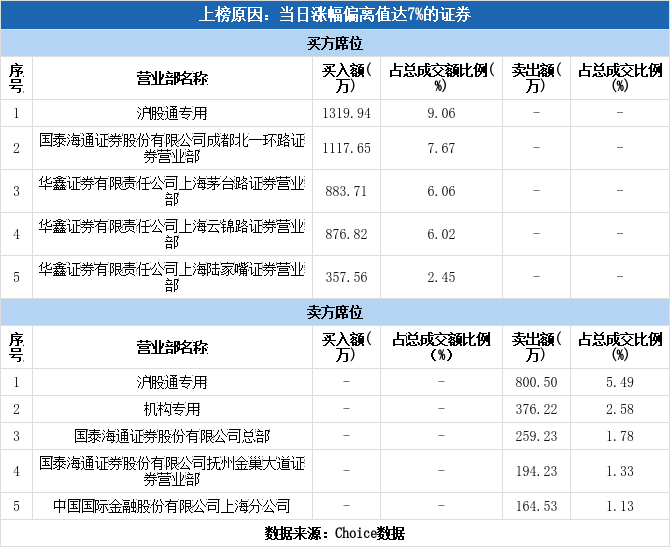
Task: Click buy amount 883.71
Action: (x=347, y=191)
